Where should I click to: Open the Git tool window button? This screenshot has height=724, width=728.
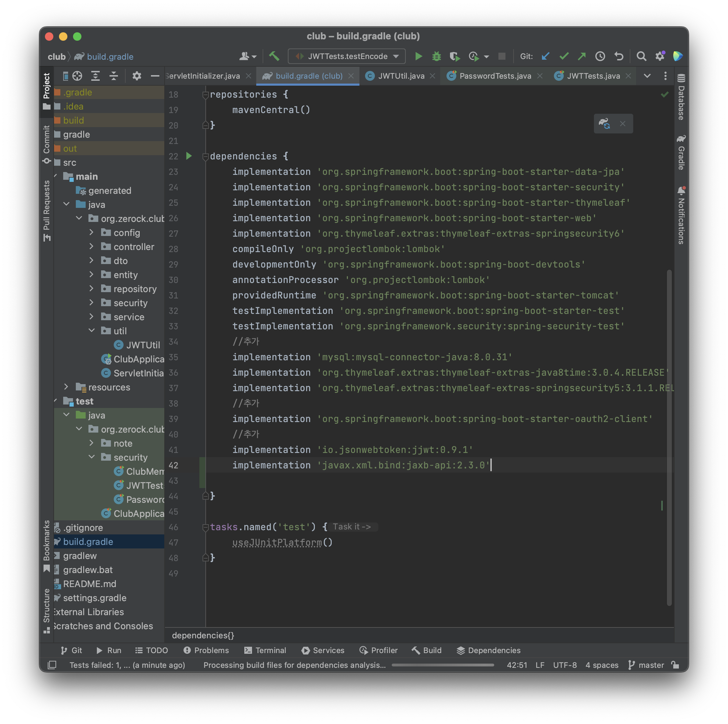click(x=71, y=651)
